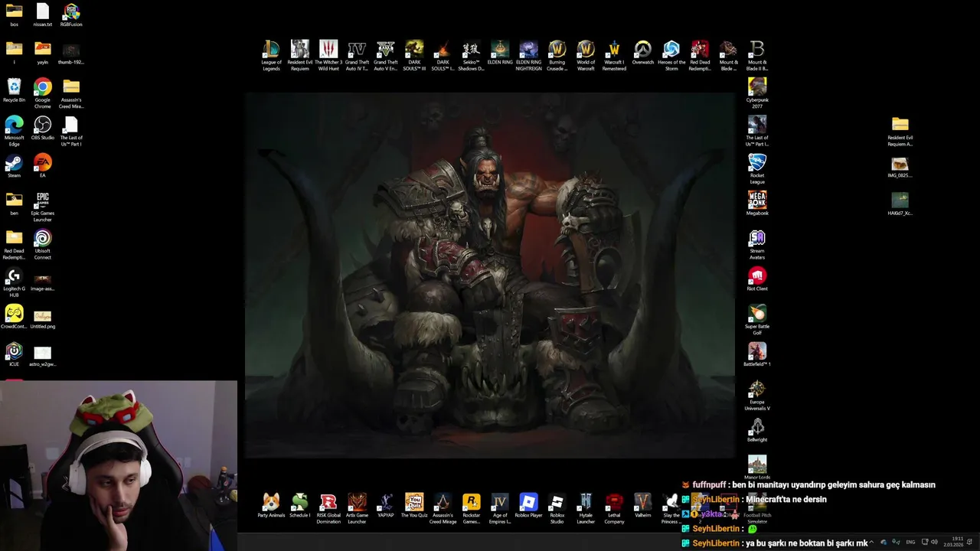
Task: Select the Recycle Bin
Action: pyautogui.click(x=14, y=90)
